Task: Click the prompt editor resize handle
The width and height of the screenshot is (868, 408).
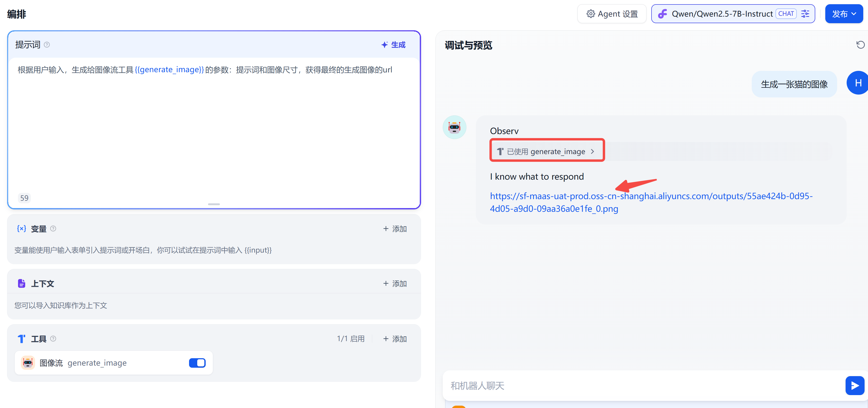Action: pos(214,204)
